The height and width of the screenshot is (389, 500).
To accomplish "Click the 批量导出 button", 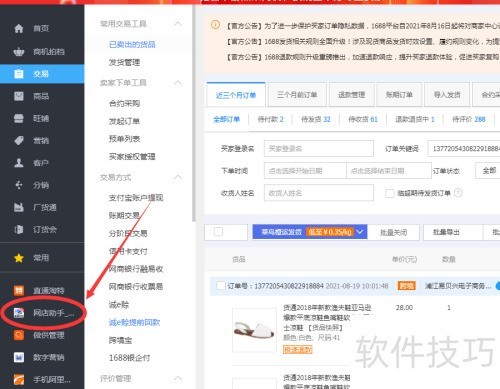I will tap(446, 232).
